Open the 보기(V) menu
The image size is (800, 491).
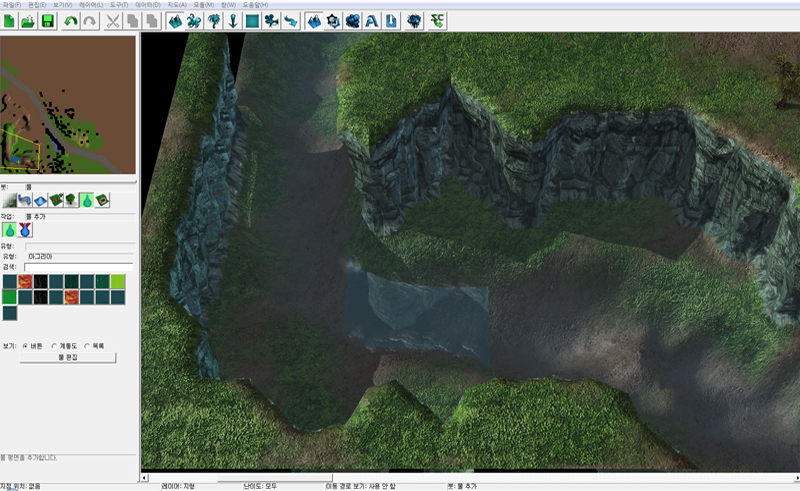tap(62, 5)
